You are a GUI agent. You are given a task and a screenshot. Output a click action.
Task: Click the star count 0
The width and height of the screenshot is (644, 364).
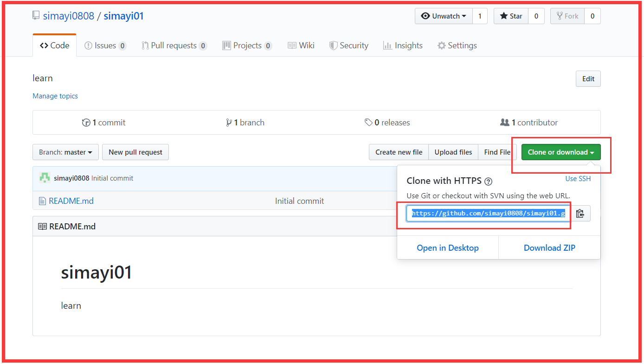coord(536,16)
